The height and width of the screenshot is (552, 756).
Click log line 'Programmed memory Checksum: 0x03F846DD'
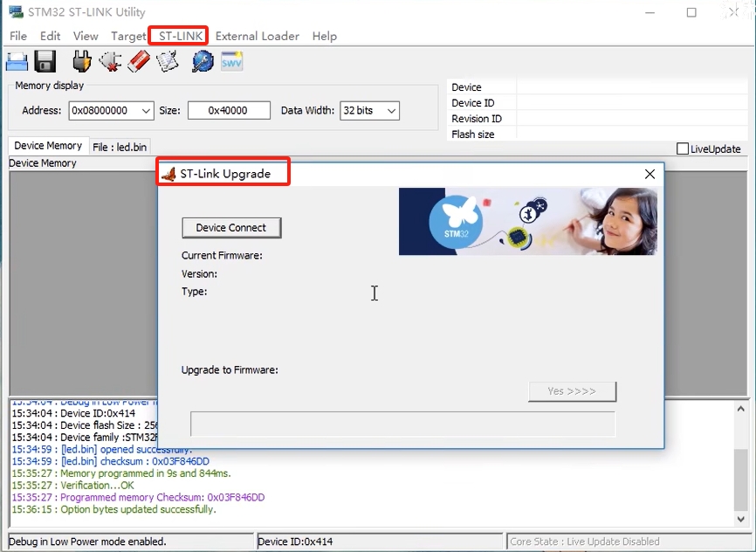pos(139,498)
